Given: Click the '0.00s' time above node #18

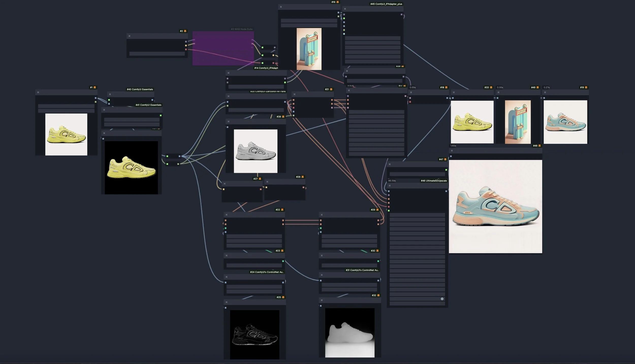Looking at the screenshot, I should 413,87.
